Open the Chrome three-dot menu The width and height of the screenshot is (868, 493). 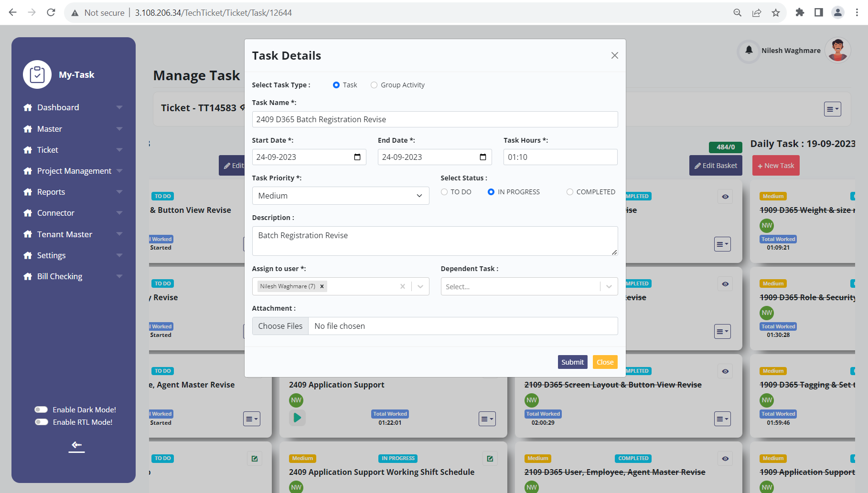tap(857, 13)
